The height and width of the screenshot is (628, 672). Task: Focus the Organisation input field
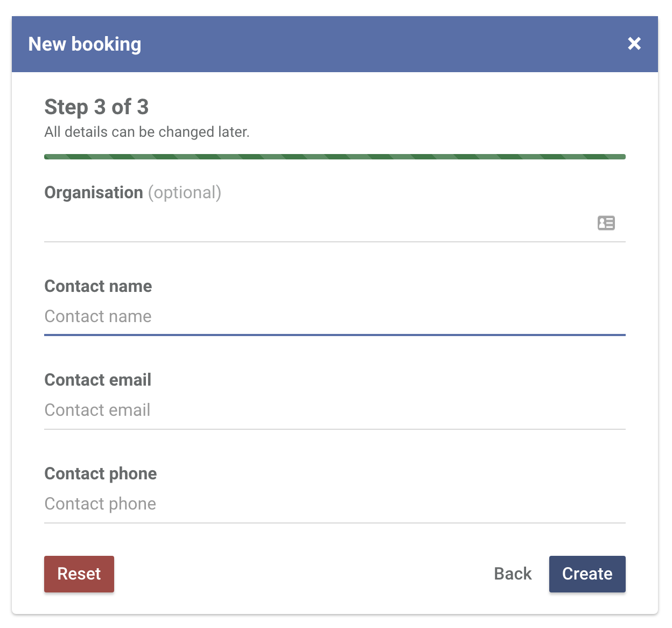click(319, 223)
